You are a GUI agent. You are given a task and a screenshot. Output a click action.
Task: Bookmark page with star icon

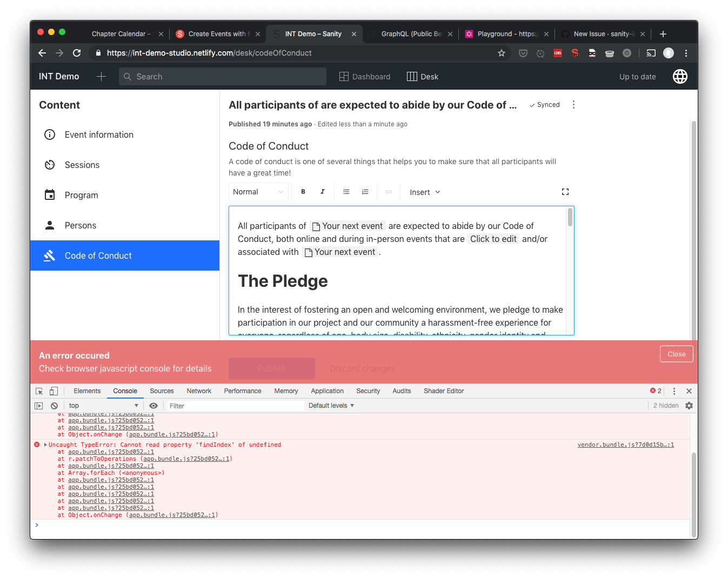502,53
